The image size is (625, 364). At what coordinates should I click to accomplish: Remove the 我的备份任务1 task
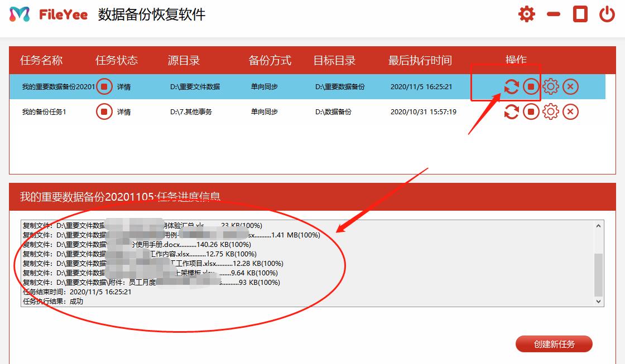click(570, 111)
